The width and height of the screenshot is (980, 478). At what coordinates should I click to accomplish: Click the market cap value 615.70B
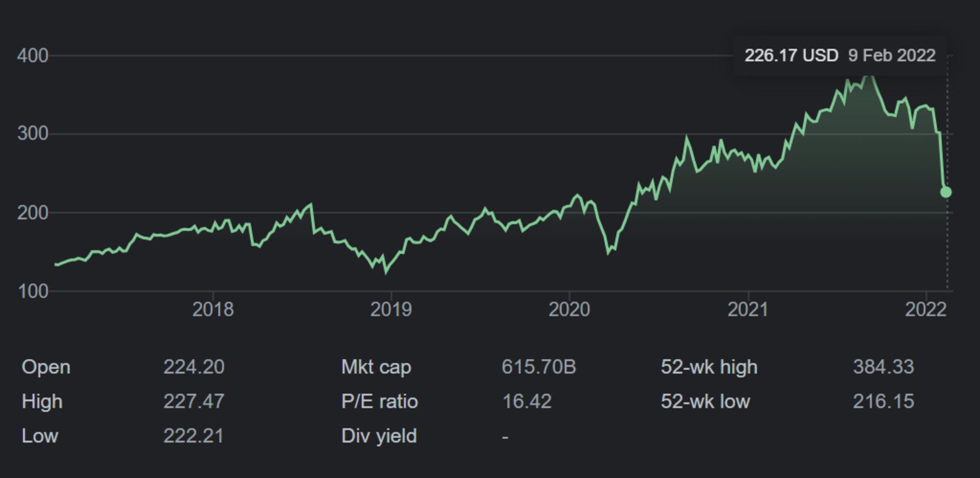pos(538,367)
